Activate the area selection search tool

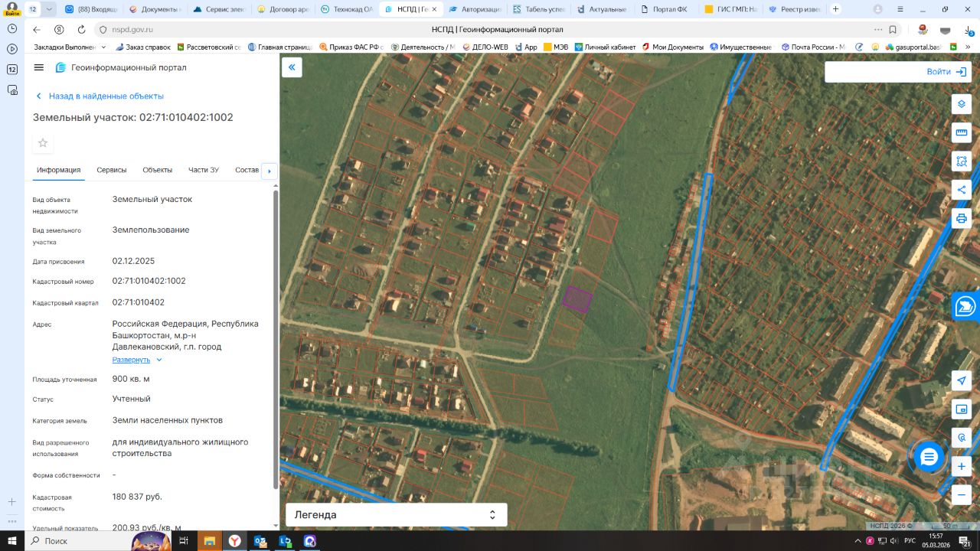962,161
